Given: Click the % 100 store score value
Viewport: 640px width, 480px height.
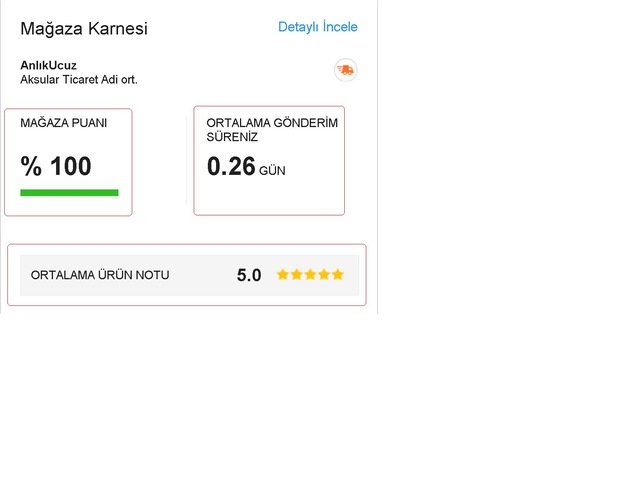Looking at the screenshot, I should [56, 166].
